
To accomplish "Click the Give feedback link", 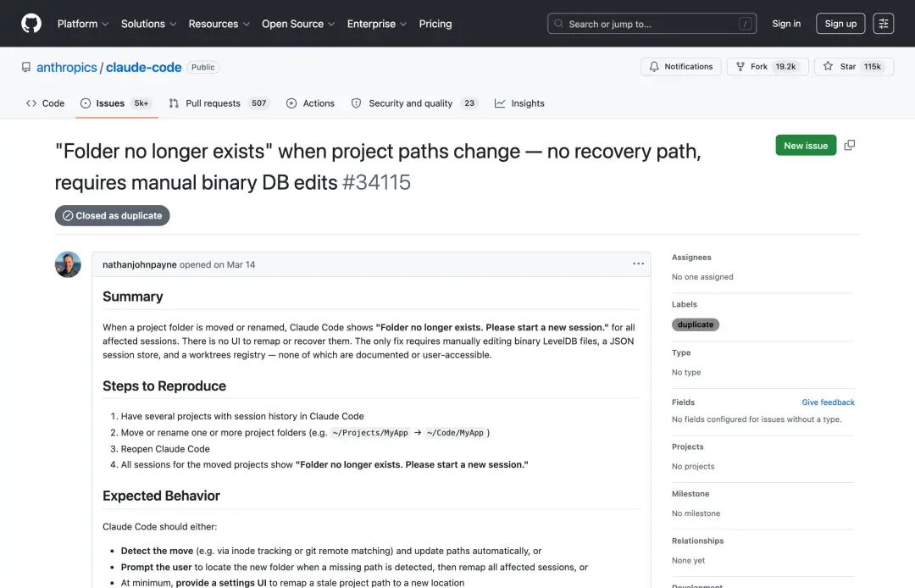I will (828, 402).
